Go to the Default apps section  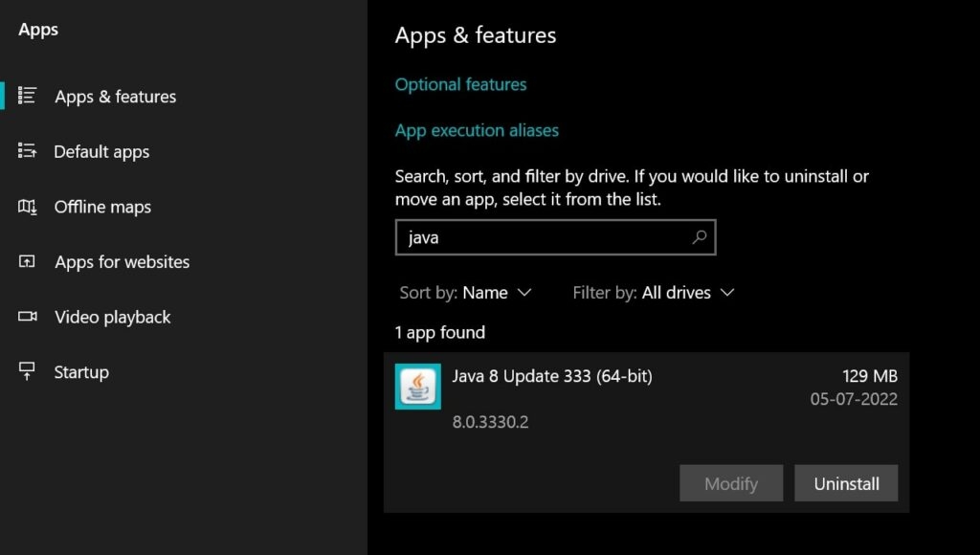click(x=101, y=151)
